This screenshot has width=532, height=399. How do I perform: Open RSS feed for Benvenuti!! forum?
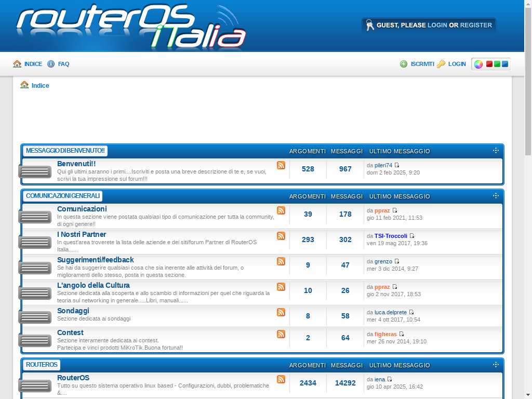(281, 165)
